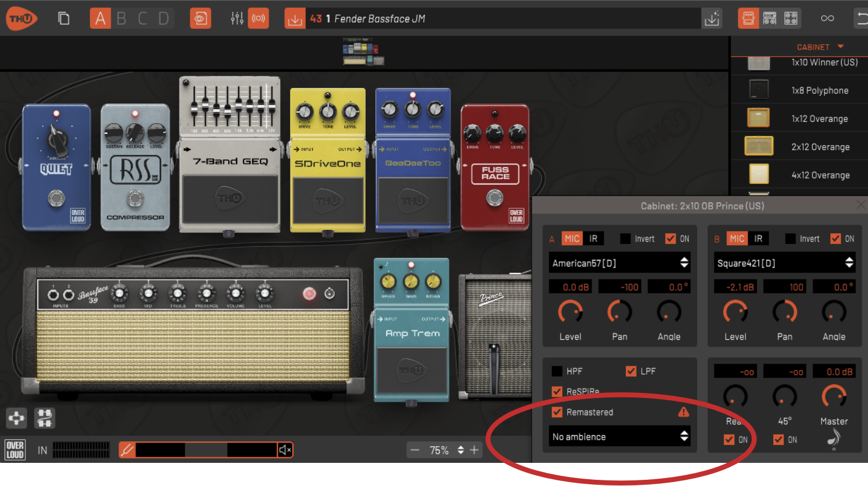The height and width of the screenshot is (486, 868).
Task: Switch to preset slot B
Action: click(121, 19)
